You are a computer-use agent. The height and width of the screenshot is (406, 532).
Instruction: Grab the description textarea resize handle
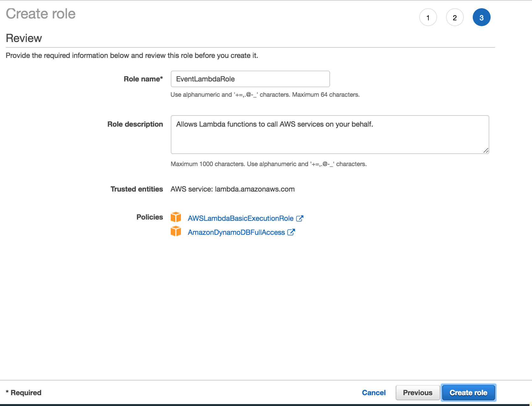point(486,150)
